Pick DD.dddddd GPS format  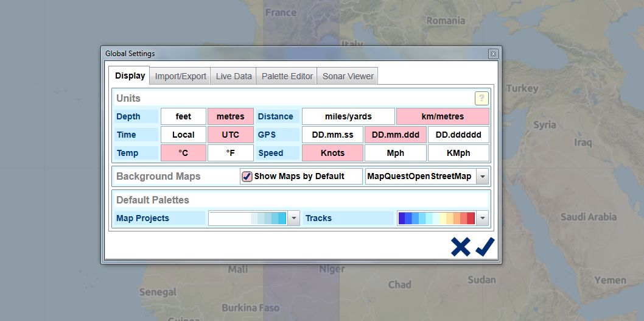click(x=458, y=135)
